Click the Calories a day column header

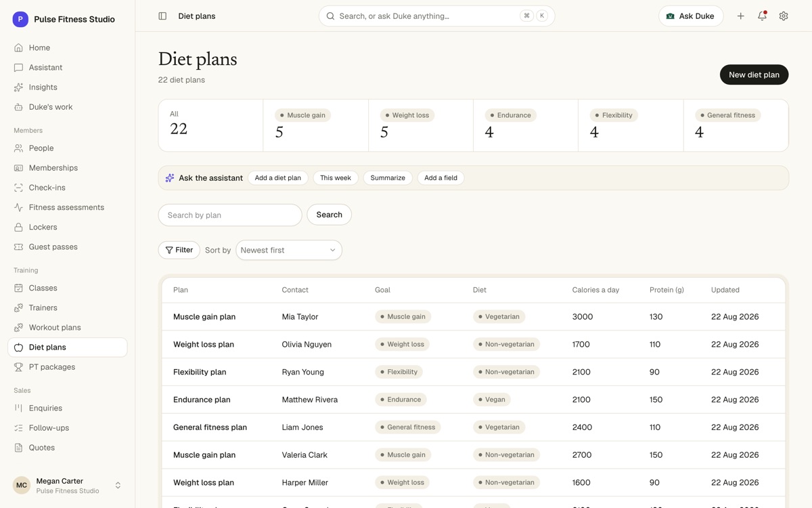(595, 290)
